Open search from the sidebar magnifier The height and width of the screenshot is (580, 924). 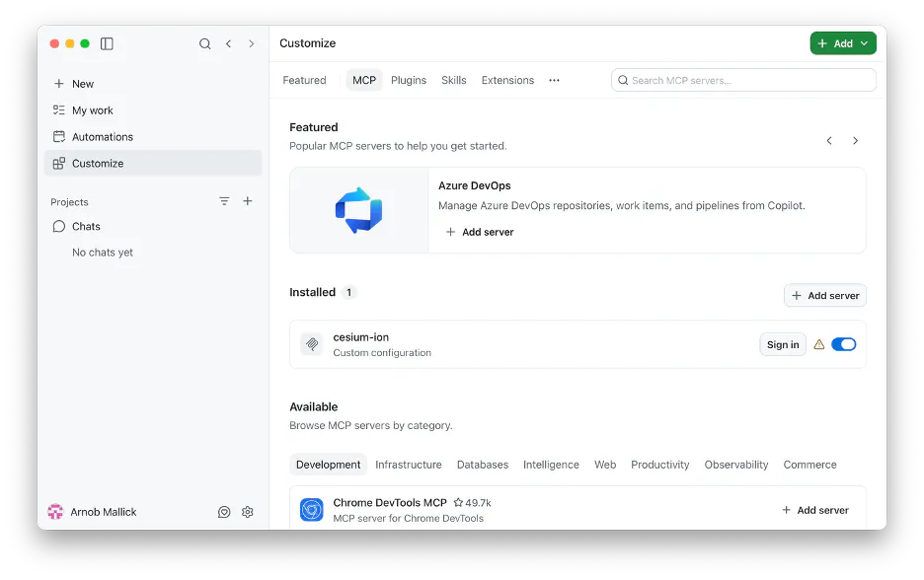coord(204,43)
